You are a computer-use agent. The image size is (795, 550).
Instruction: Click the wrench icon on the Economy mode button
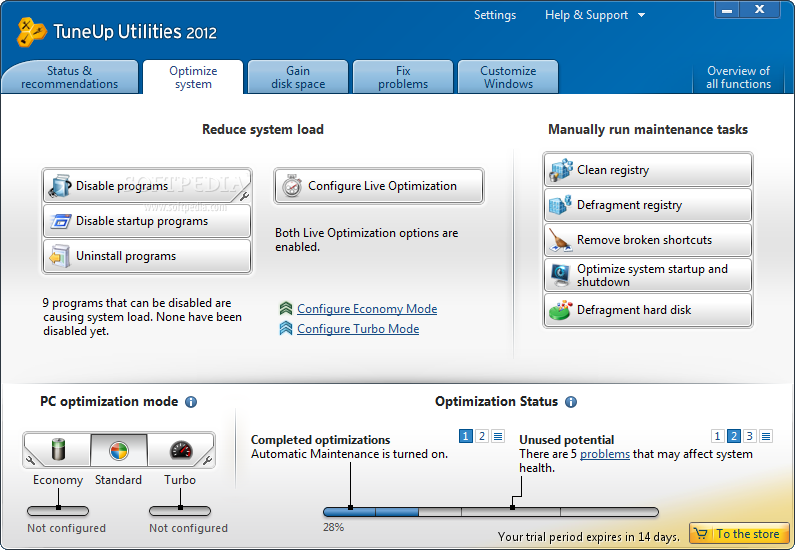pos(30,460)
